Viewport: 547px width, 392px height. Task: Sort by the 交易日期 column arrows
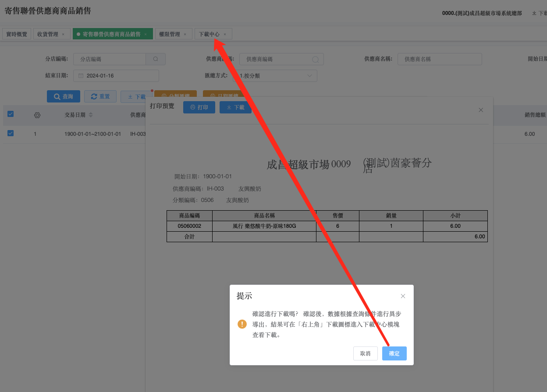(x=91, y=115)
